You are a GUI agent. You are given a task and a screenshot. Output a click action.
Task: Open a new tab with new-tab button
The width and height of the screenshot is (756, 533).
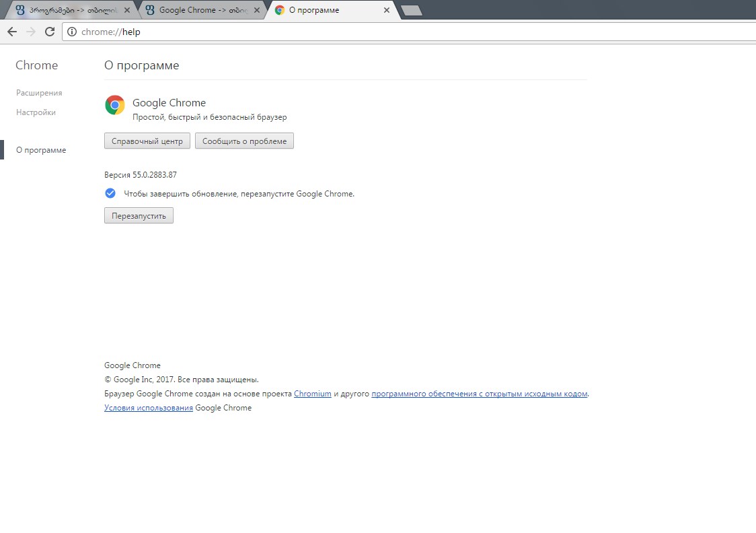pos(412,10)
